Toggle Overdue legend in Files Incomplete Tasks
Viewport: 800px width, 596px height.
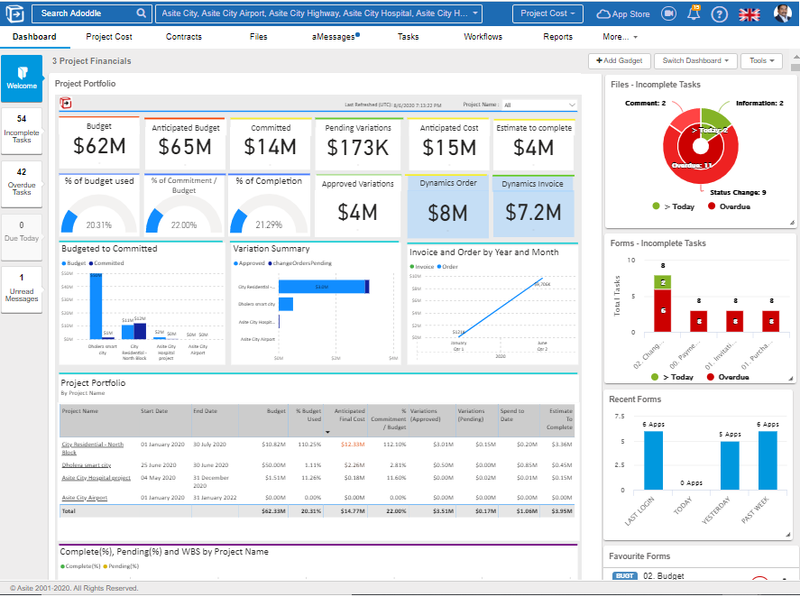point(729,207)
